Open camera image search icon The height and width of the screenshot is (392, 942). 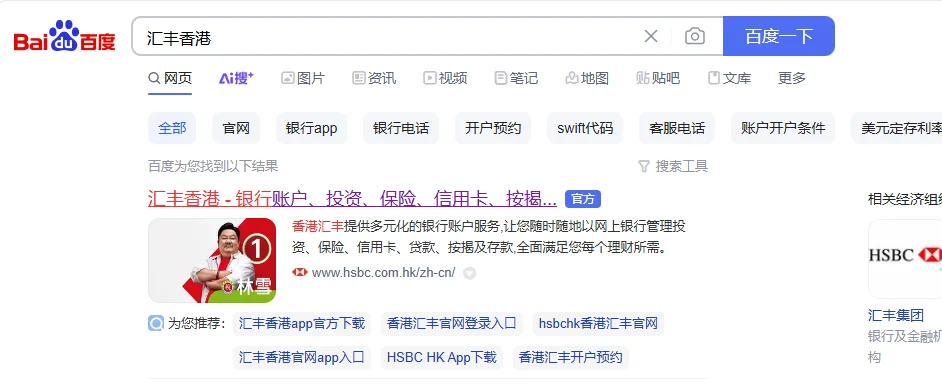pyautogui.click(x=694, y=36)
